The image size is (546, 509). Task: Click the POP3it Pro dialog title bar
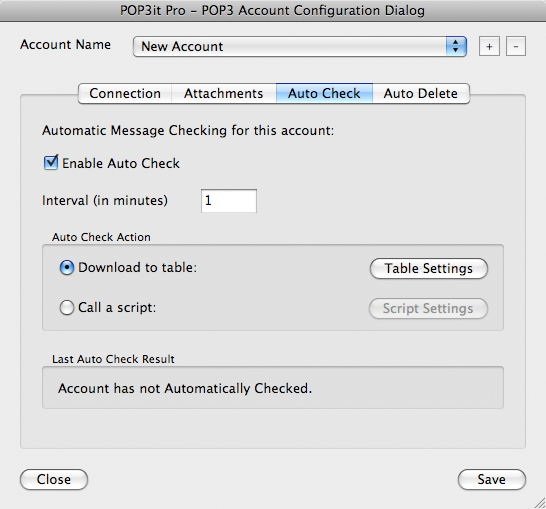coord(273,10)
